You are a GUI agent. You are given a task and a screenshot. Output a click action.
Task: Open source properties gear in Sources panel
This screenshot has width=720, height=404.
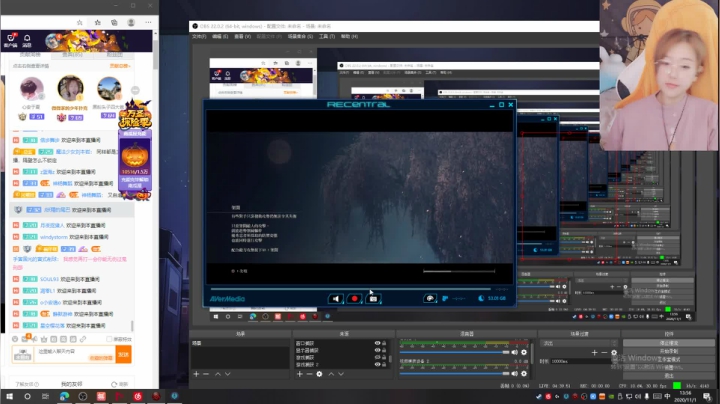tap(319, 374)
